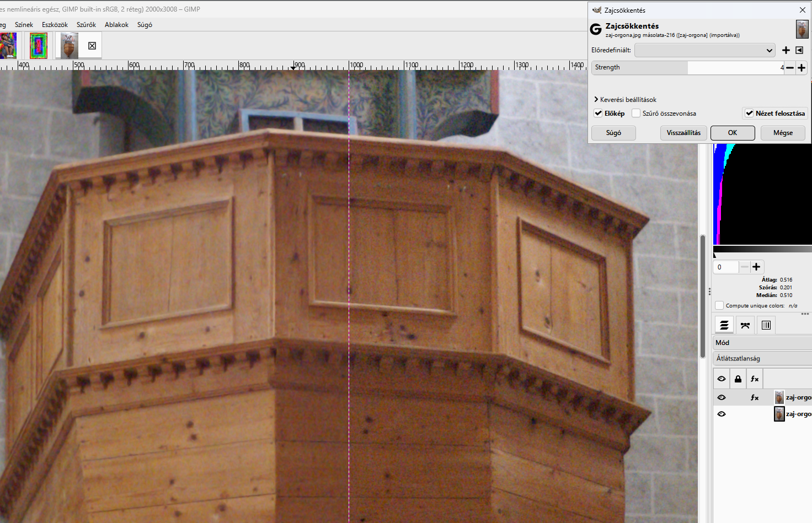Uncheck the Előkép preview checkbox

coord(598,114)
